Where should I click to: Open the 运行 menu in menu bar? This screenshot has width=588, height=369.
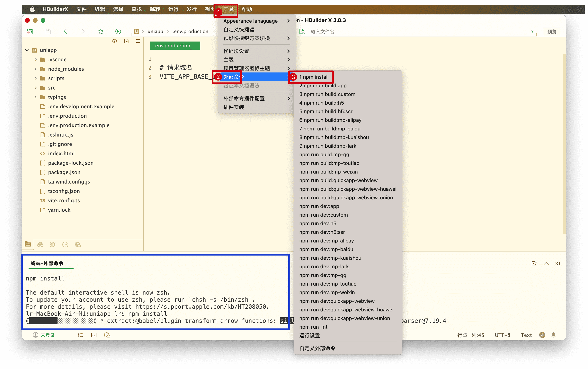coord(173,9)
